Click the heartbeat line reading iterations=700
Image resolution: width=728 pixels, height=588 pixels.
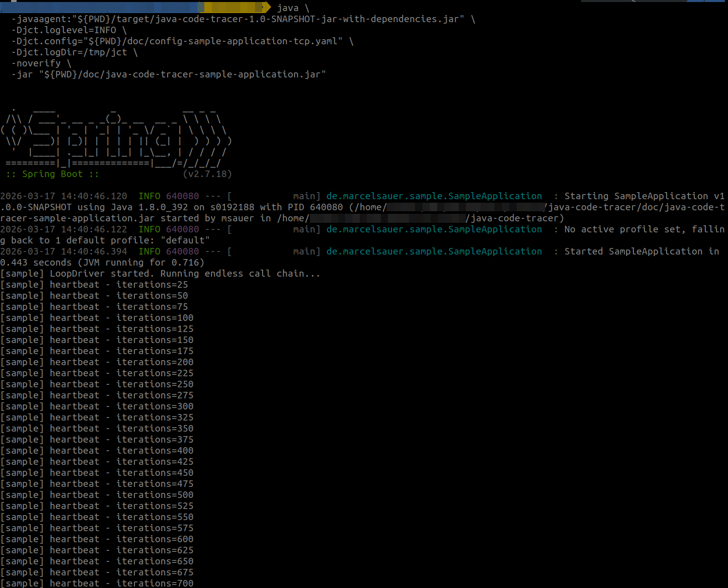click(97, 583)
